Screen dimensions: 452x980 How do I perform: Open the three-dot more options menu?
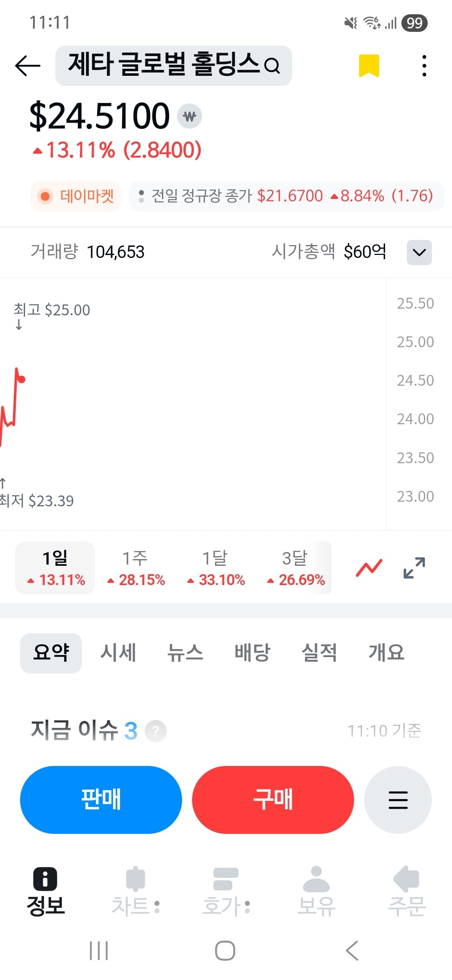[x=424, y=66]
